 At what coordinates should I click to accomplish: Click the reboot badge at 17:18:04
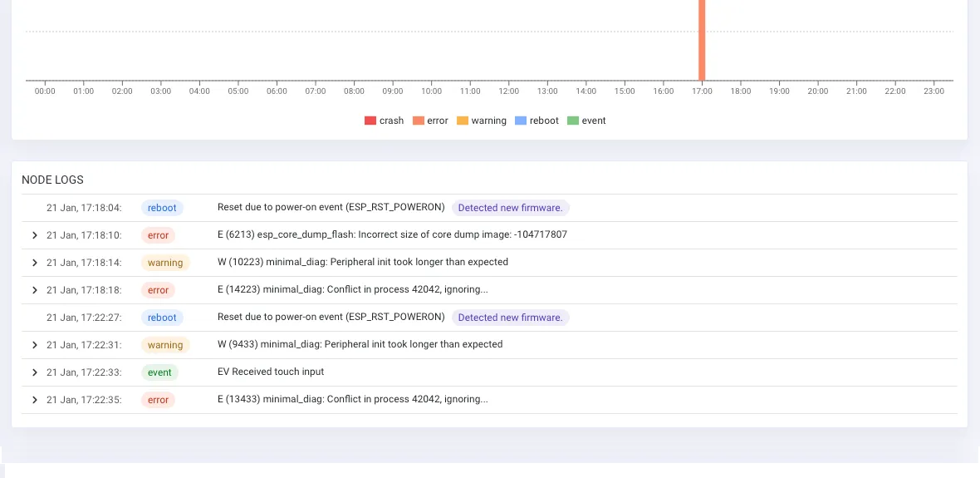(x=162, y=208)
